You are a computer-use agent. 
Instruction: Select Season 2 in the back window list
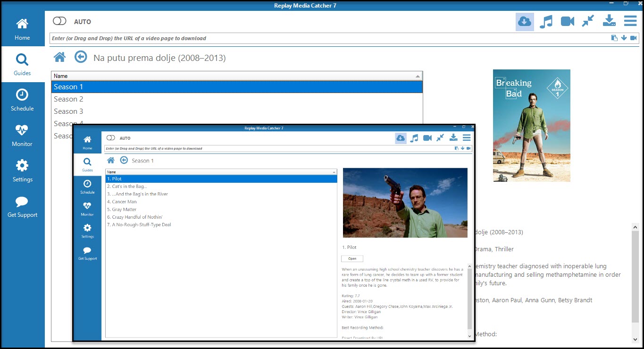coord(237,99)
